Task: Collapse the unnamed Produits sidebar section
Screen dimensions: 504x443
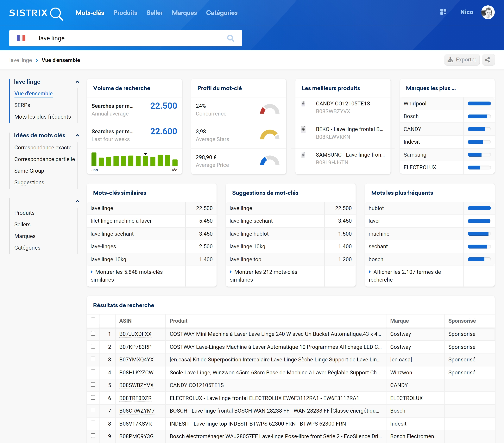Action: click(x=77, y=201)
